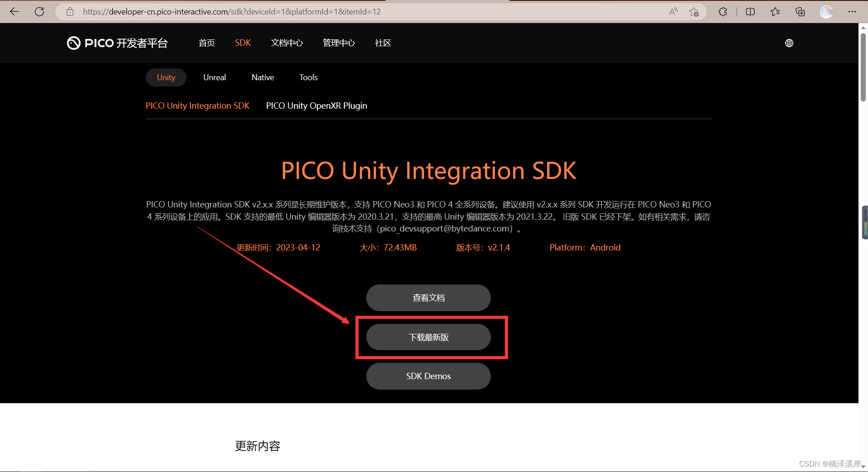Open the browser profile avatar
Image resolution: width=868 pixels, height=472 pixels.
[826, 12]
